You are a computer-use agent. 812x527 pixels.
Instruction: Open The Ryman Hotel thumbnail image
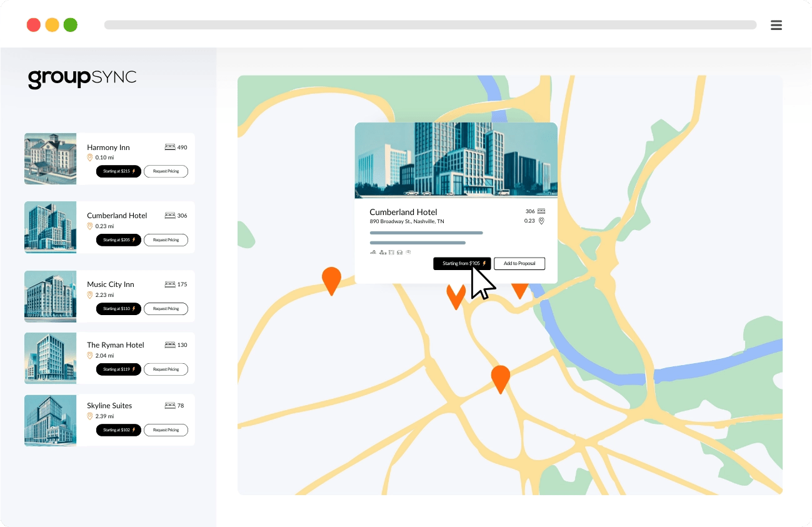point(50,358)
